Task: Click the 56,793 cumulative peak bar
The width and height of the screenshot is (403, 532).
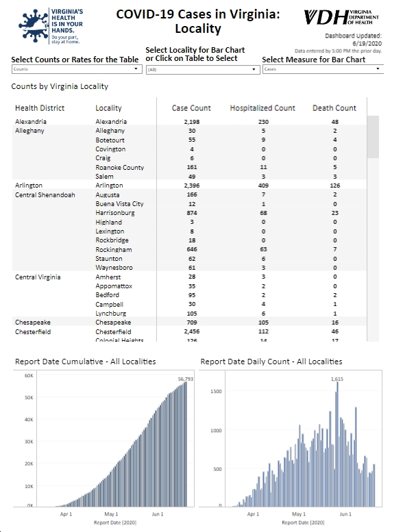Action: [186, 444]
